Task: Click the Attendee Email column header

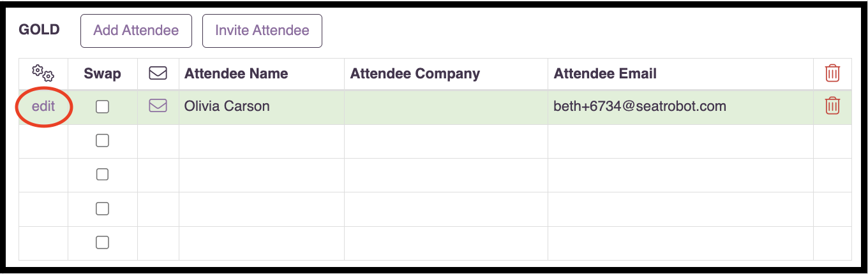Action: 605,73
